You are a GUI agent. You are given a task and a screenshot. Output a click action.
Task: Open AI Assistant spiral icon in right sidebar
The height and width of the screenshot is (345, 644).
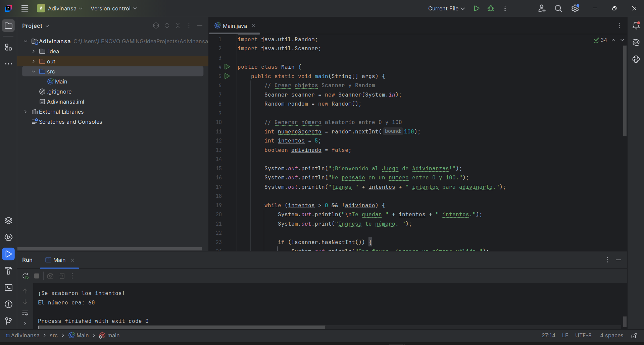click(x=636, y=42)
